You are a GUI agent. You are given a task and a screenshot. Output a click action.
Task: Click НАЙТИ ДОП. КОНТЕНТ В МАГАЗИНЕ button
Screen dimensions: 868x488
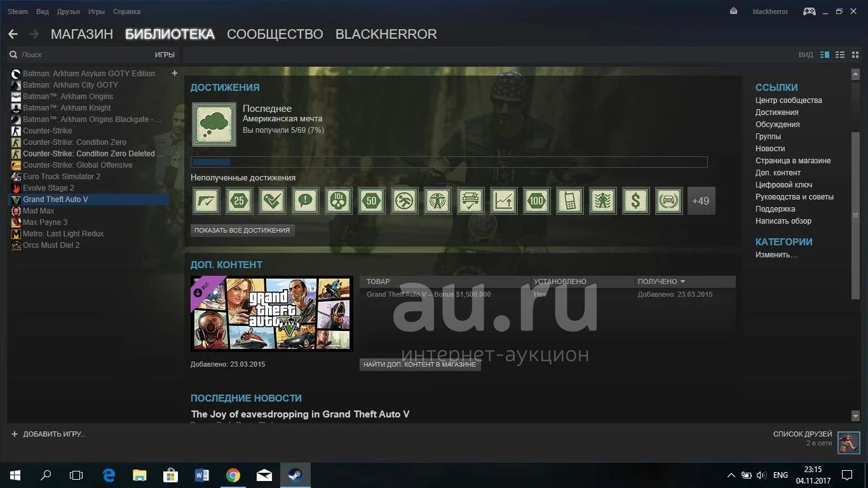[420, 365]
